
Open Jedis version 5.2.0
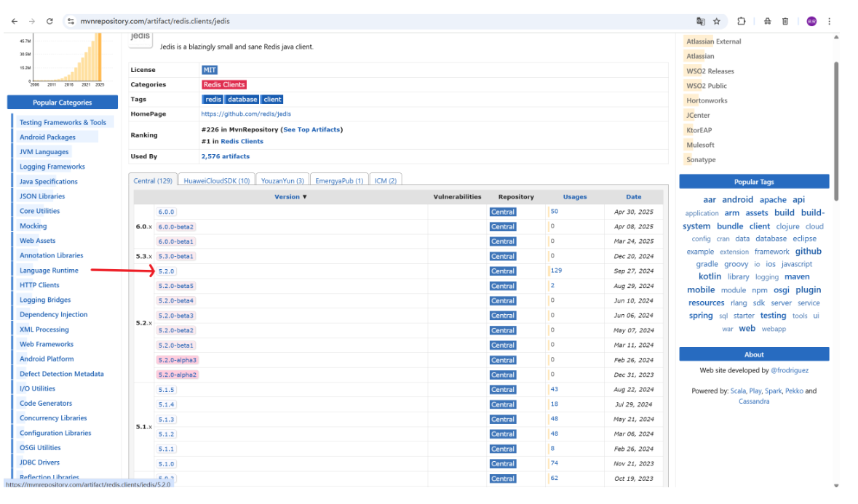pyautogui.click(x=166, y=271)
